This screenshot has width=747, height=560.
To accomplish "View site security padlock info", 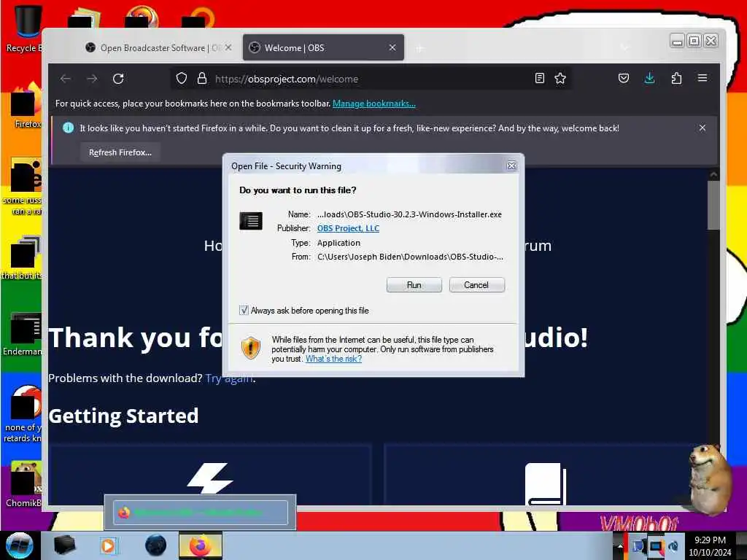I will [202, 79].
